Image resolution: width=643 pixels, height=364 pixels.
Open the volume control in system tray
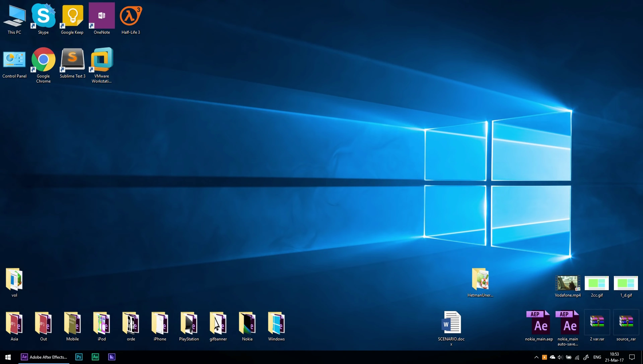point(560,357)
